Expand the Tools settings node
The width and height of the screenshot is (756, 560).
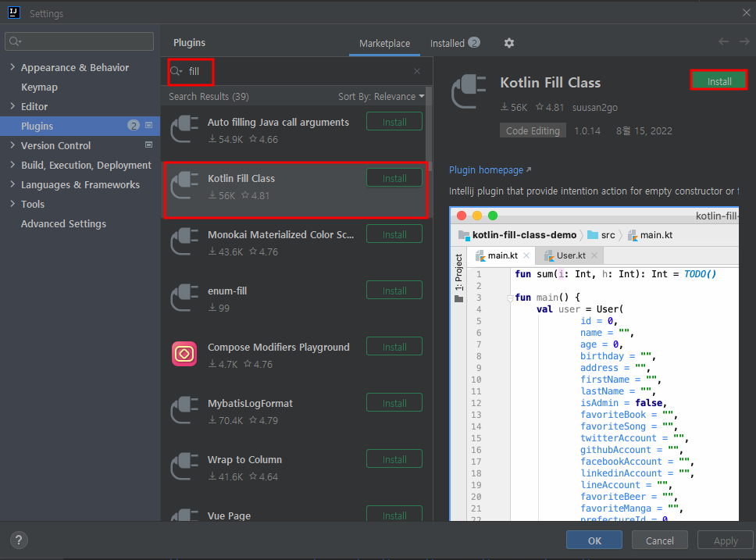click(12, 204)
